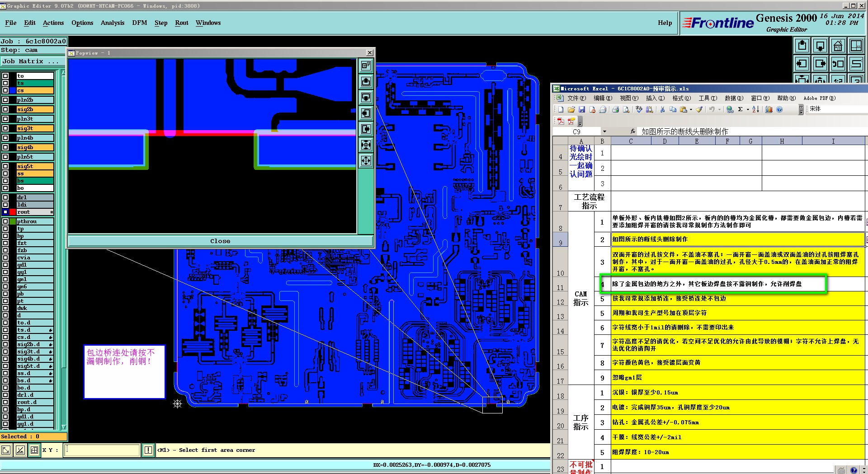Open the Analysis menu
The width and height of the screenshot is (868, 474).
[x=113, y=23]
